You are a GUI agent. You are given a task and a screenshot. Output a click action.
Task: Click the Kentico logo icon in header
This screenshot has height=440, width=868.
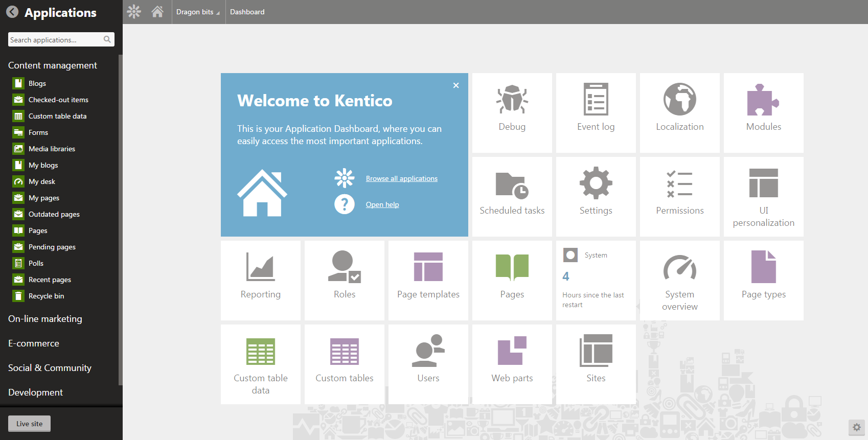pyautogui.click(x=134, y=12)
